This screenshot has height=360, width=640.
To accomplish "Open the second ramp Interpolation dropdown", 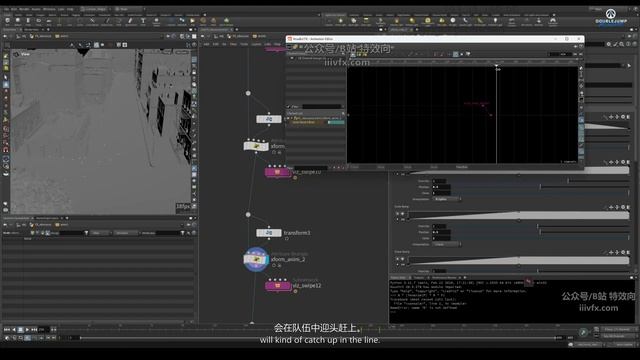I will [447, 244].
